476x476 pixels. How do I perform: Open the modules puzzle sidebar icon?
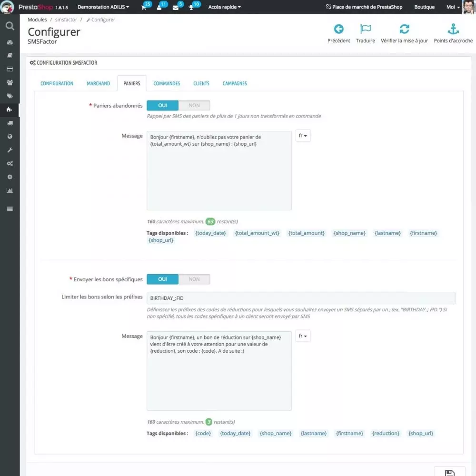click(9, 109)
